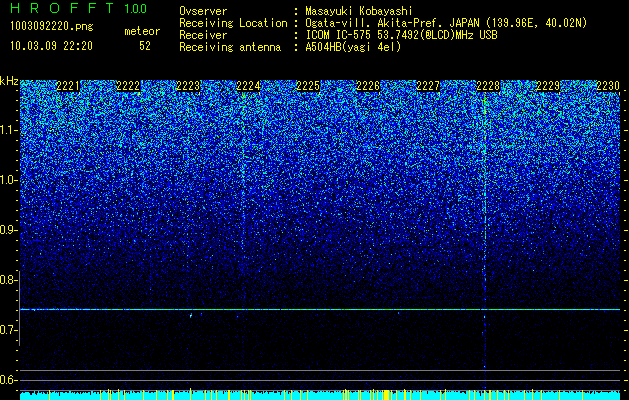The width and height of the screenshot is (629, 400).
Task: Click the meteor label
Action: [x=142, y=31]
